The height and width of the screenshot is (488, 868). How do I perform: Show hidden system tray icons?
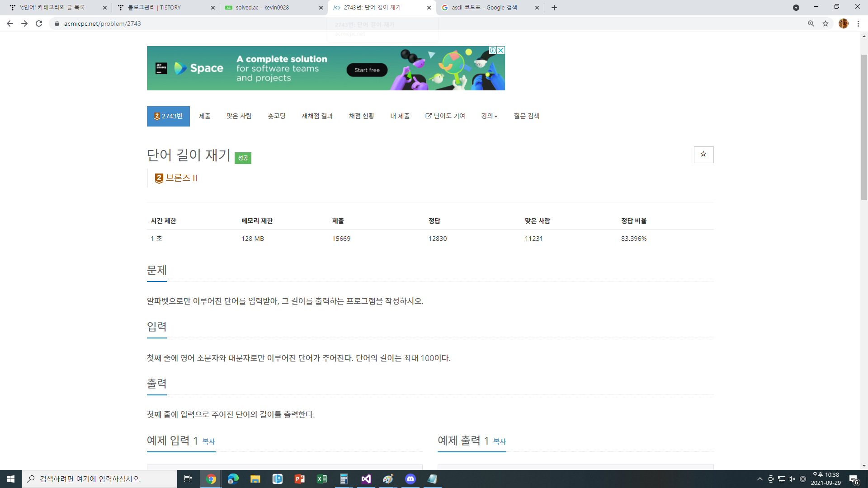tap(760, 479)
